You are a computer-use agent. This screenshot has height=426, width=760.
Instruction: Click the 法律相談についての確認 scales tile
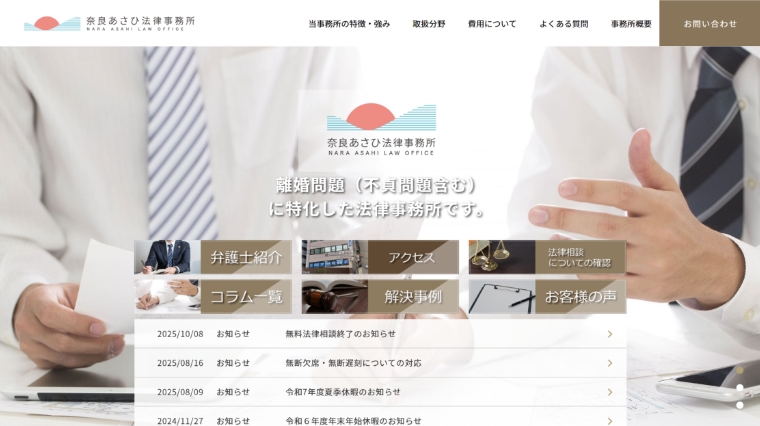(x=547, y=257)
